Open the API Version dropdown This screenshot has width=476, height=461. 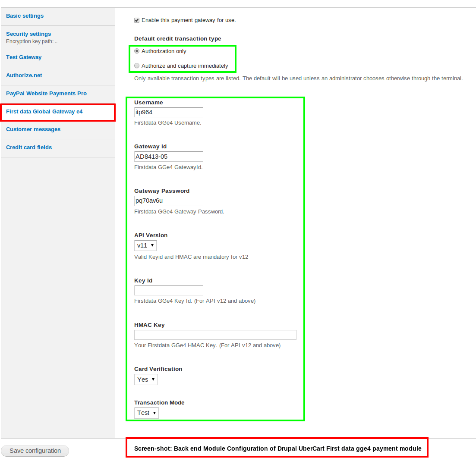(145, 245)
